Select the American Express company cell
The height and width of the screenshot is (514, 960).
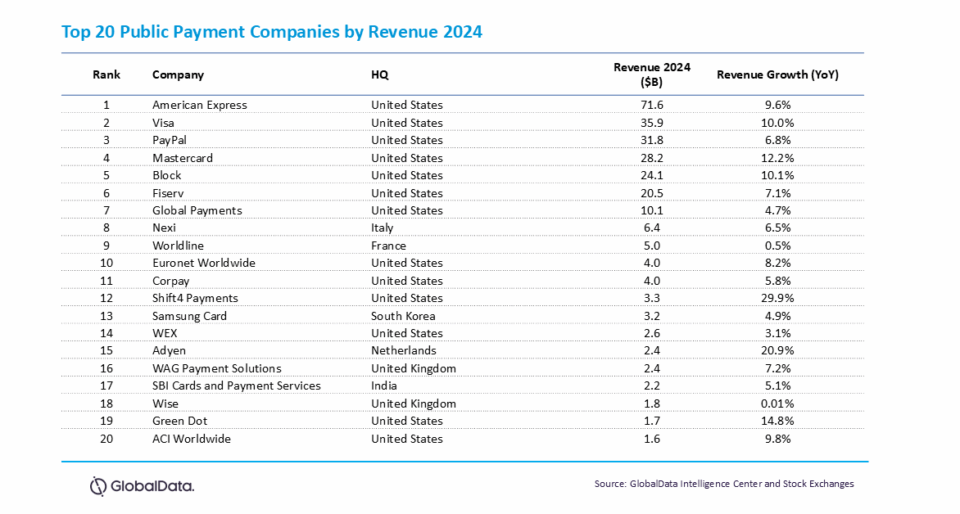point(200,105)
